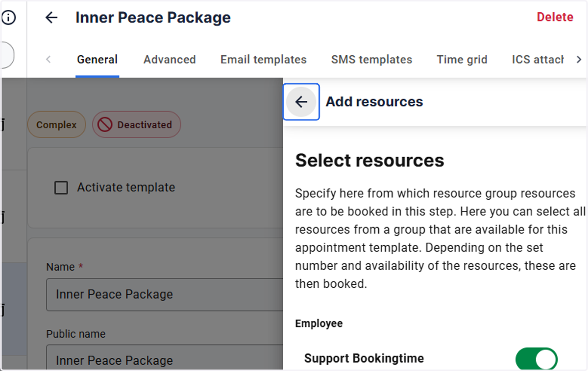Click the Inner Peace Package page title
The height and width of the screenshot is (371, 588).
click(x=153, y=18)
